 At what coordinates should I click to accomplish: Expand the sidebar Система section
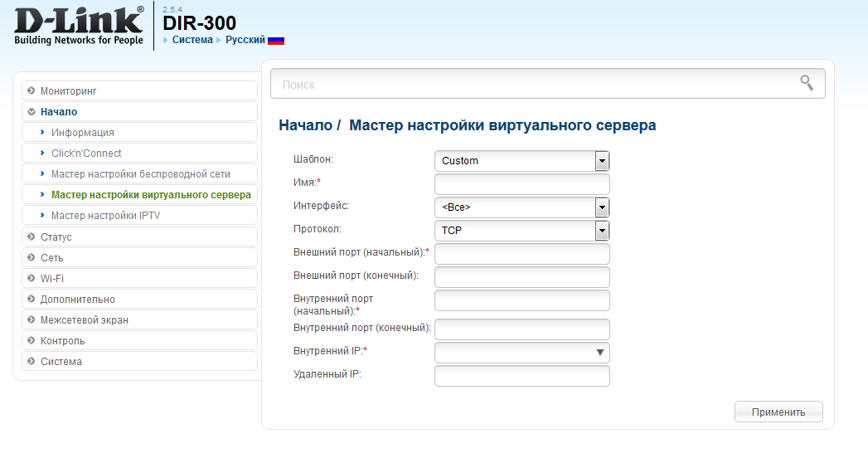pyautogui.click(x=139, y=361)
